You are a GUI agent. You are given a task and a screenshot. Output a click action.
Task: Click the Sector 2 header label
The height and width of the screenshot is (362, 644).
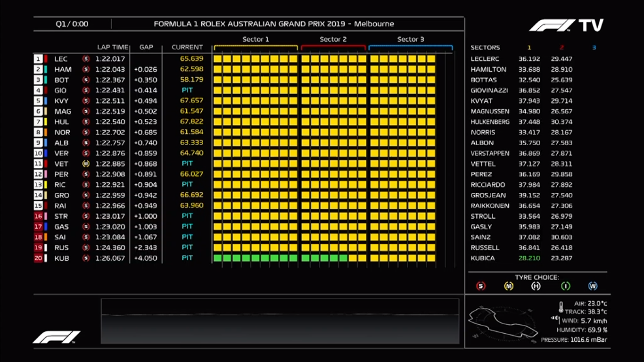pyautogui.click(x=333, y=39)
